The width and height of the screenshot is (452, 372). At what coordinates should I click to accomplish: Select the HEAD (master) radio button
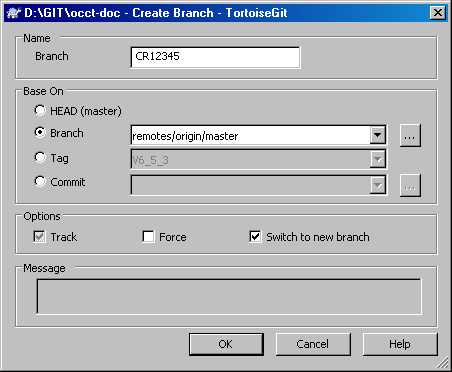(x=40, y=110)
